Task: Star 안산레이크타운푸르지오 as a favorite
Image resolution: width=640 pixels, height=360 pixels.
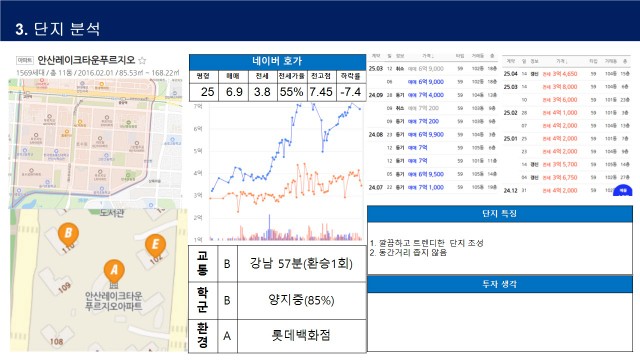Action: (142, 60)
